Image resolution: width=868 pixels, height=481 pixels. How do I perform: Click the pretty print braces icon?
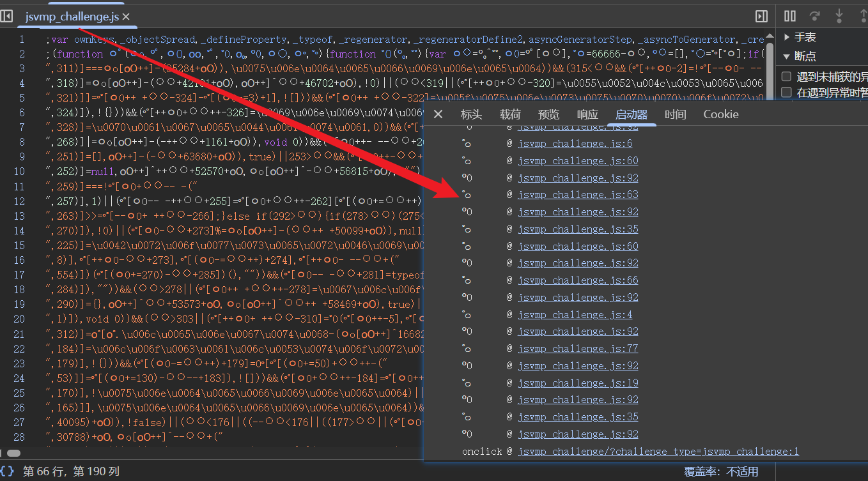[x=7, y=471]
